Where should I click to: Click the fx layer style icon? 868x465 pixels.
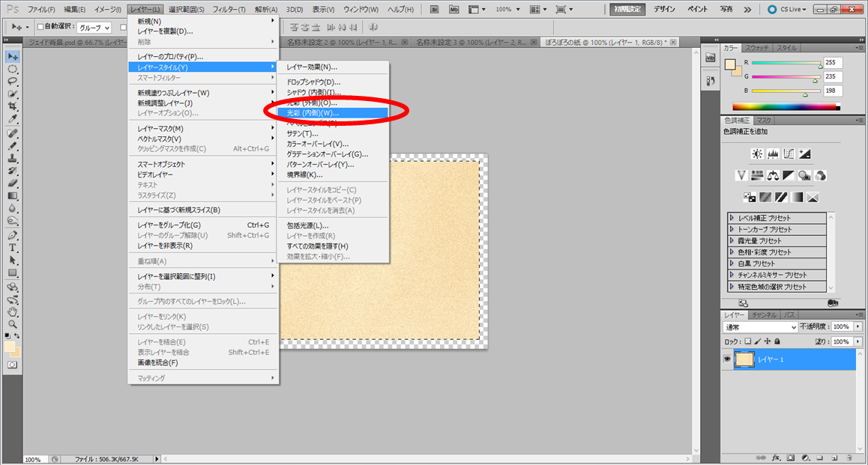[777, 458]
